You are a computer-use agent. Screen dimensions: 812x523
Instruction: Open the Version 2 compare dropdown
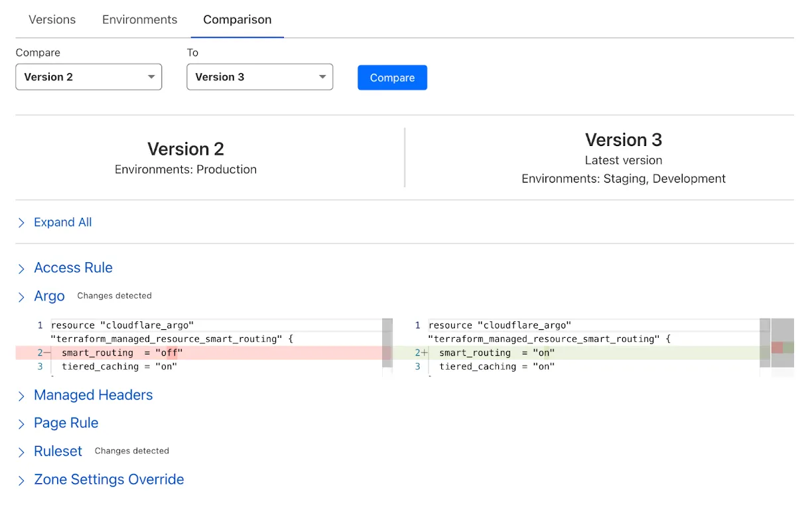(x=88, y=77)
